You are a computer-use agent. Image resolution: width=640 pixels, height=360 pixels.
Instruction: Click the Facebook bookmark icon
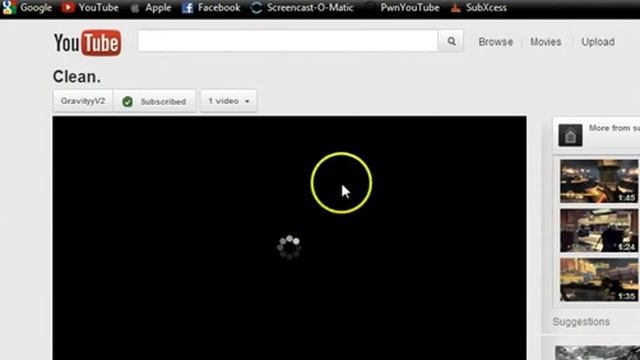187,7
